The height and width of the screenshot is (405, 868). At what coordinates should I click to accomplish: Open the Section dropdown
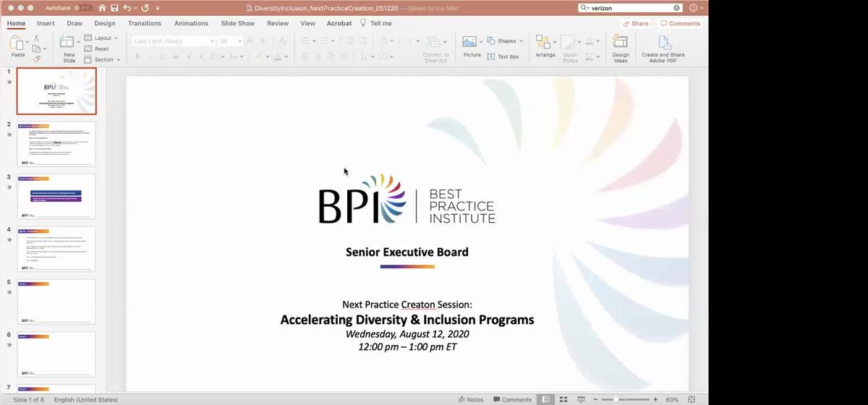[103, 59]
